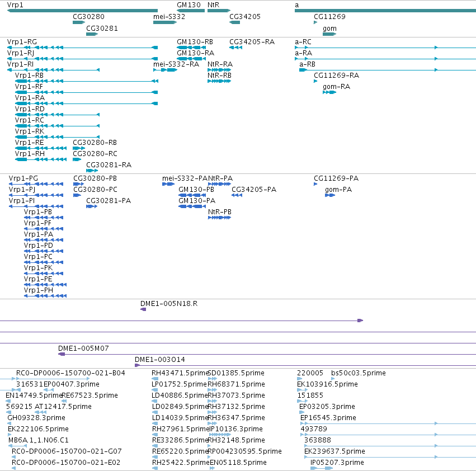Select EST AT12417.5prime
This screenshot has height=471, width=476.
(x=40, y=412)
